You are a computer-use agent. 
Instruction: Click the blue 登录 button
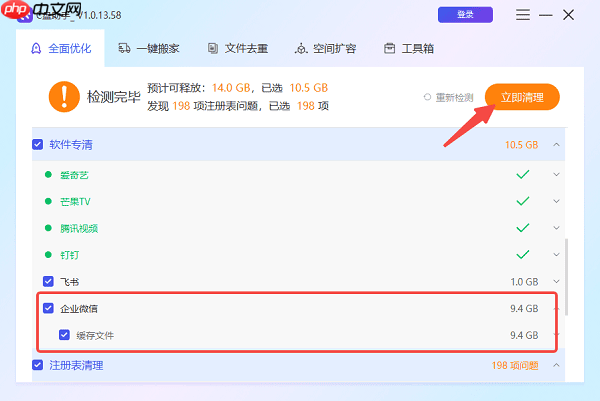[465, 15]
